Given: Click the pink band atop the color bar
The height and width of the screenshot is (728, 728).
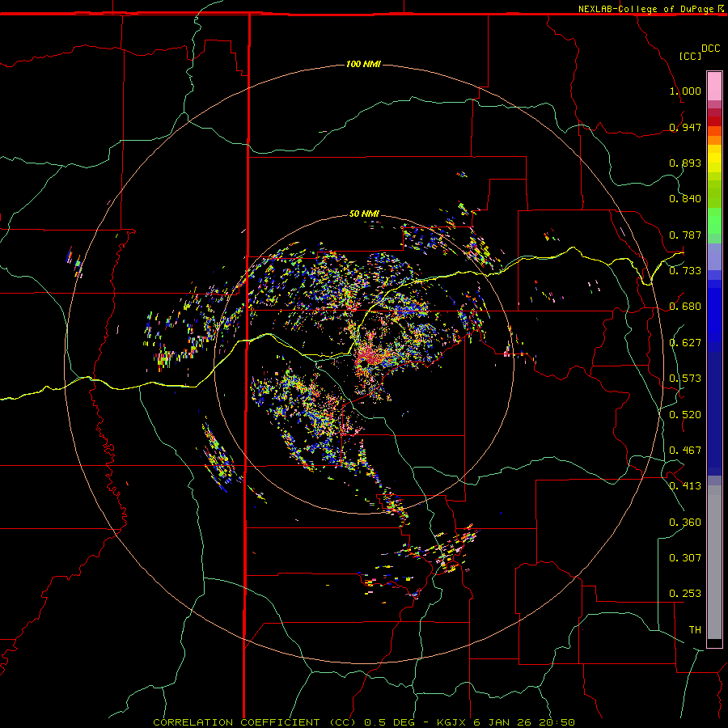Looking at the screenshot, I should pos(714,87).
